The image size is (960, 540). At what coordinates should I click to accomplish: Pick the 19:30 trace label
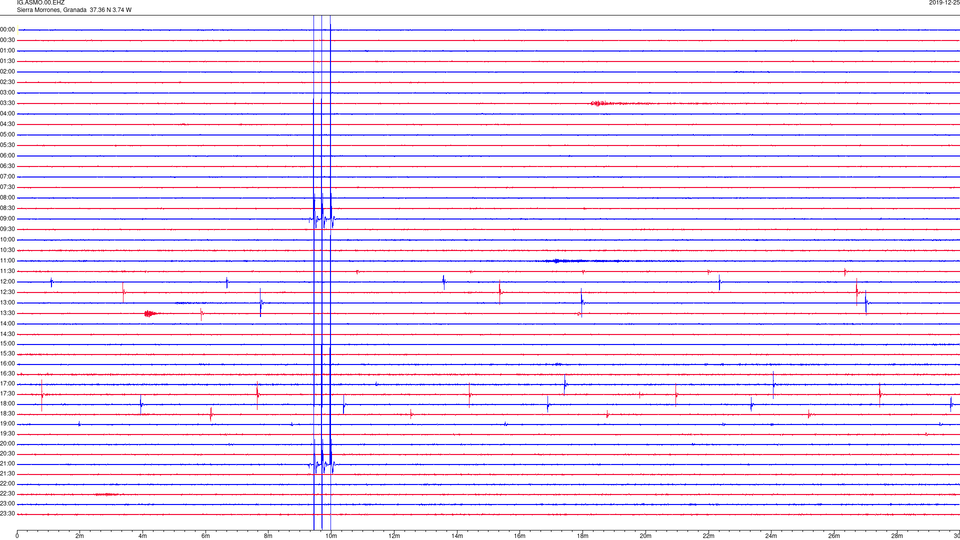[7, 433]
